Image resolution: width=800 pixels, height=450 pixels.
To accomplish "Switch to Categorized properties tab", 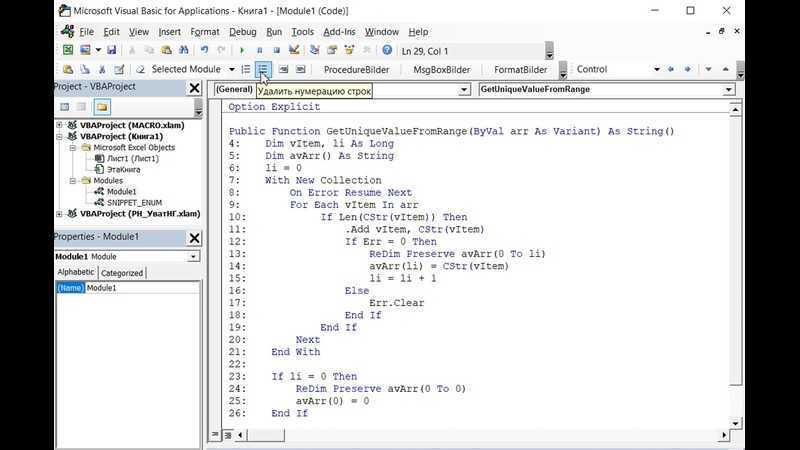I will click(122, 273).
